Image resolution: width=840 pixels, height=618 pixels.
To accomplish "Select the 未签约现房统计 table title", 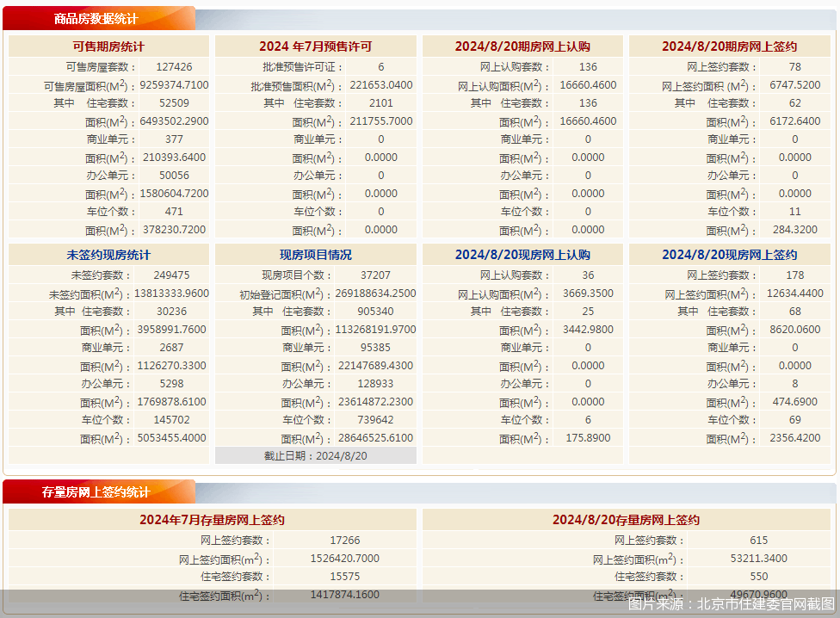I will [x=108, y=255].
